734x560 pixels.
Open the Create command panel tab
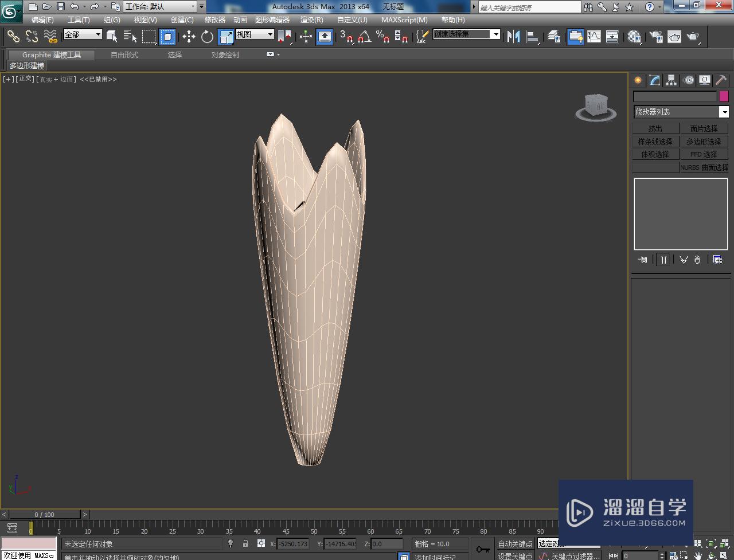[x=638, y=80]
